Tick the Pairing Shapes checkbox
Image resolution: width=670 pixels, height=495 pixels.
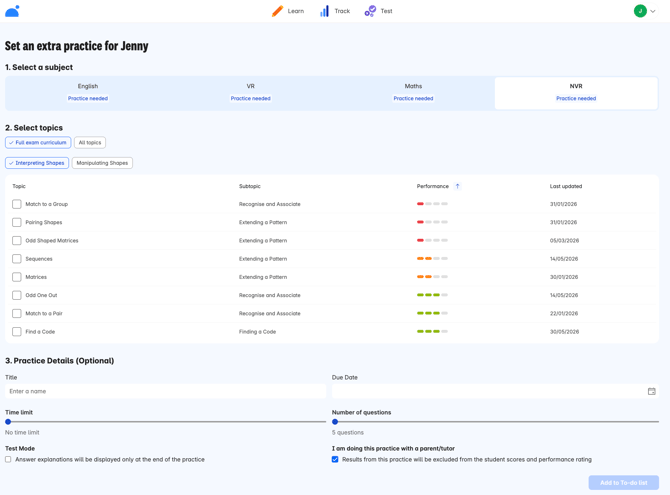click(17, 222)
